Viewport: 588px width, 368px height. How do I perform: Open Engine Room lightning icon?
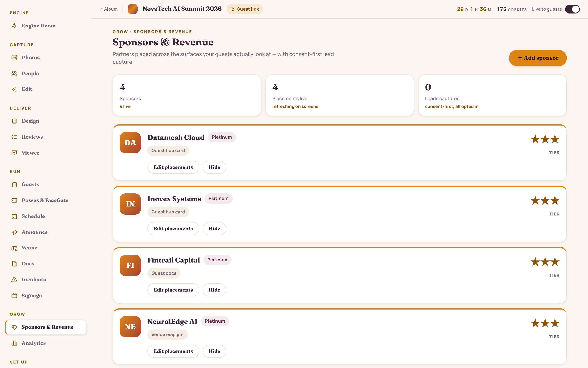tap(14, 26)
